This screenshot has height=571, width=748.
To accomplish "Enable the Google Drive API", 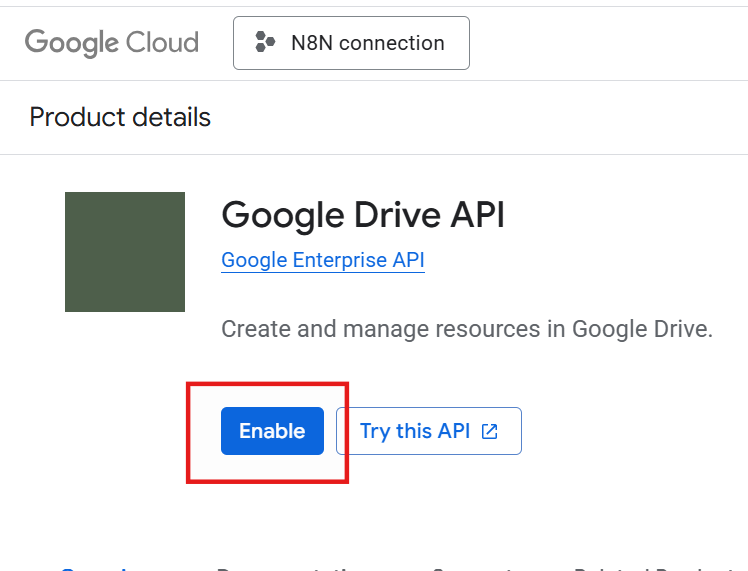I will pyautogui.click(x=272, y=431).
